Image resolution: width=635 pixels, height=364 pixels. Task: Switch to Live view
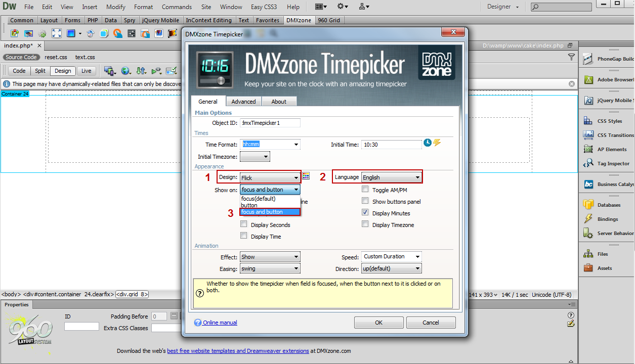(x=87, y=71)
